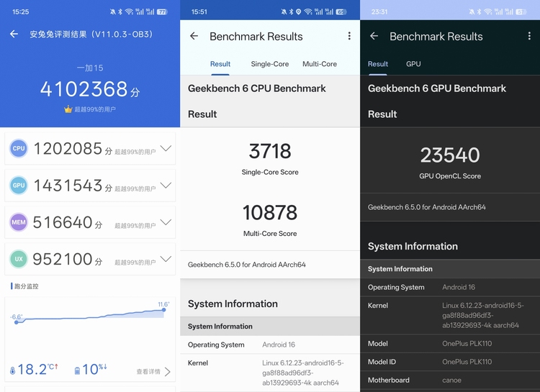This screenshot has width=540, height=392.
Task: Tap Wi-Fi icon in CPU benchmark status bar
Action: (x=308, y=12)
